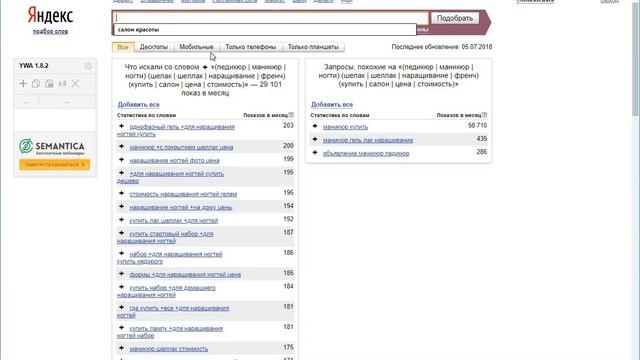Clear YWA list with the X icon
This screenshot has width=640, height=360.
76,84
